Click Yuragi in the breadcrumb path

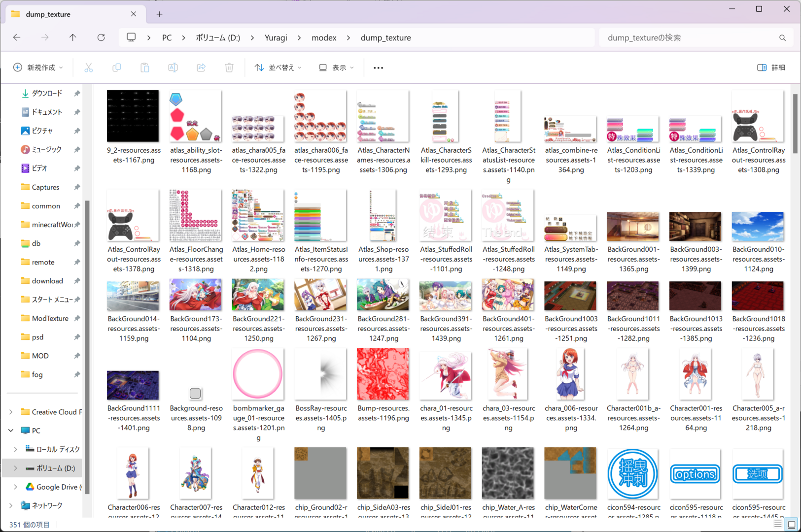coord(276,38)
